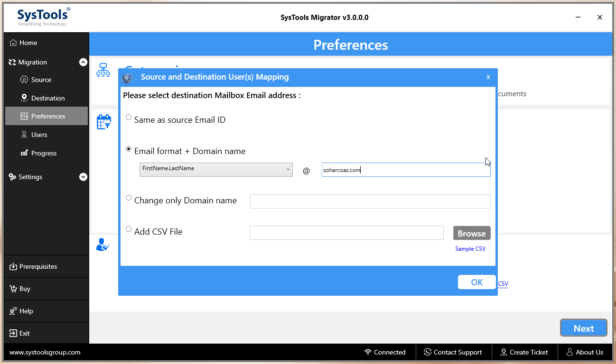The height and width of the screenshot is (364, 616).
Task: Choose Change only Domain name radio
Action: [x=129, y=198]
